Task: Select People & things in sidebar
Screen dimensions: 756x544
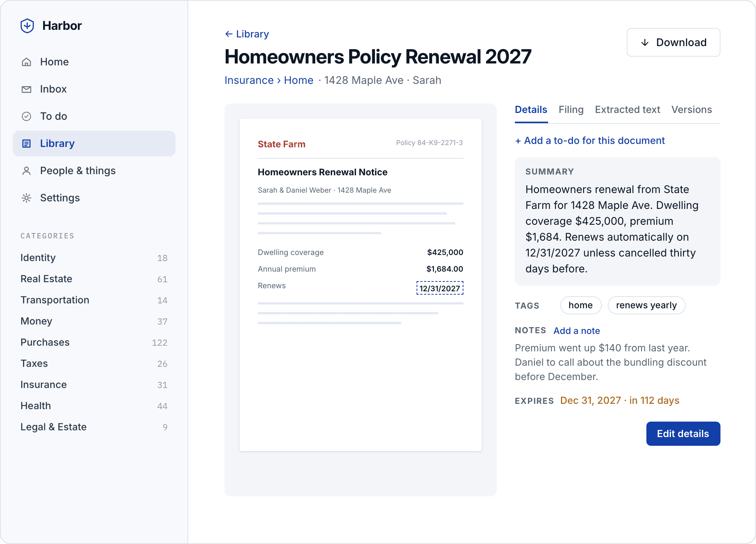Action: tap(94, 171)
